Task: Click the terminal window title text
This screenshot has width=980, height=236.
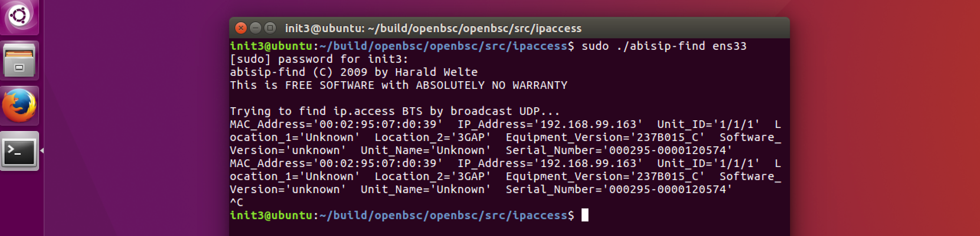Action: click(x=433, y=28)
